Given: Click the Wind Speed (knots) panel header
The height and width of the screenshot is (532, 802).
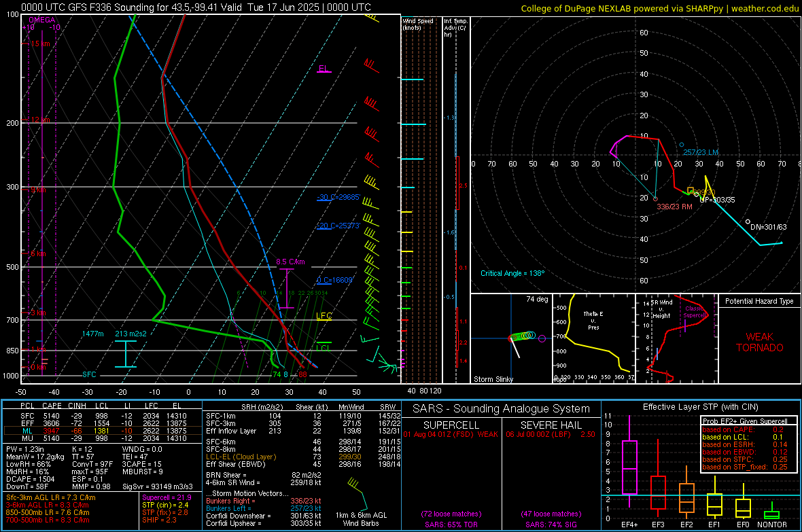Looking at the screenshot, I should click(x=418, y=24).
